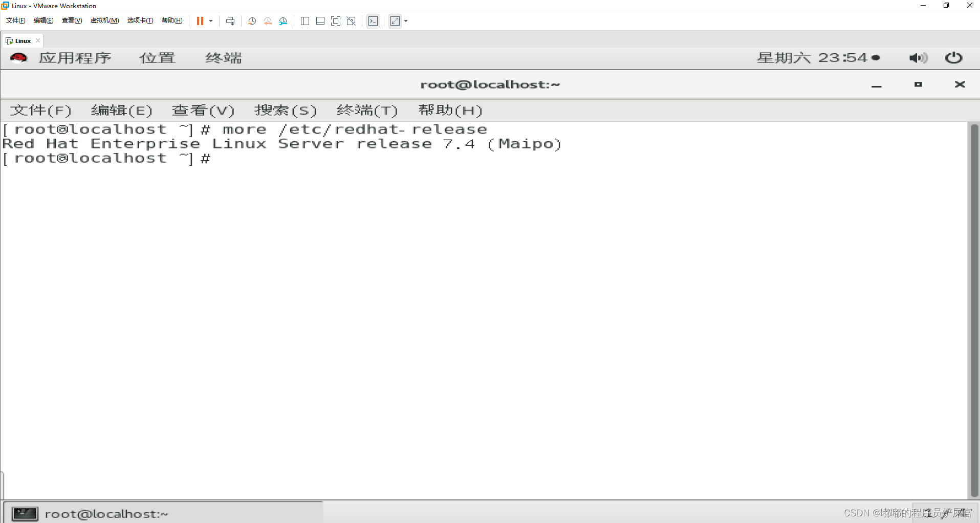The image size is (980, 523).
Task: Toggle the thumbnail bar at the bottom
Action: point(320,21)
